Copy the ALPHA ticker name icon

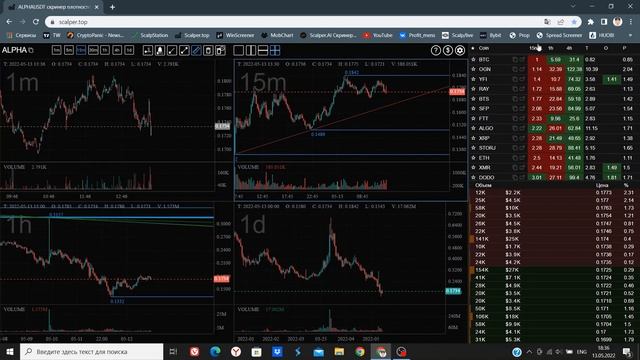pyautogui.click(x=31, y=50)
